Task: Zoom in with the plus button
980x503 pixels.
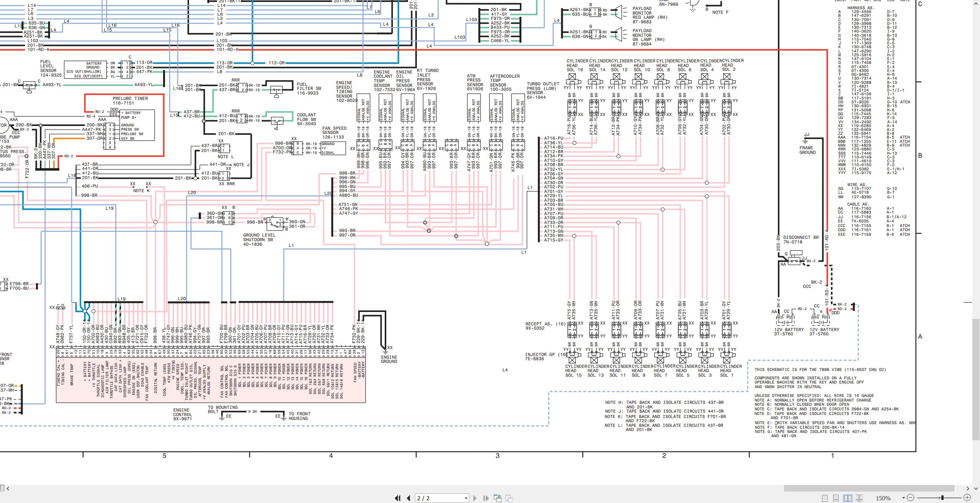Action: [x=967, y=498]
